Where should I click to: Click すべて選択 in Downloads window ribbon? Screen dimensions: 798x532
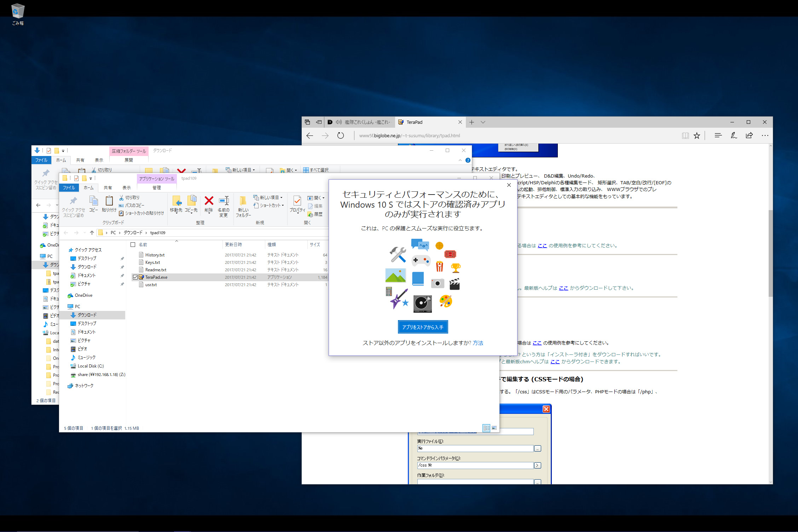316,170
